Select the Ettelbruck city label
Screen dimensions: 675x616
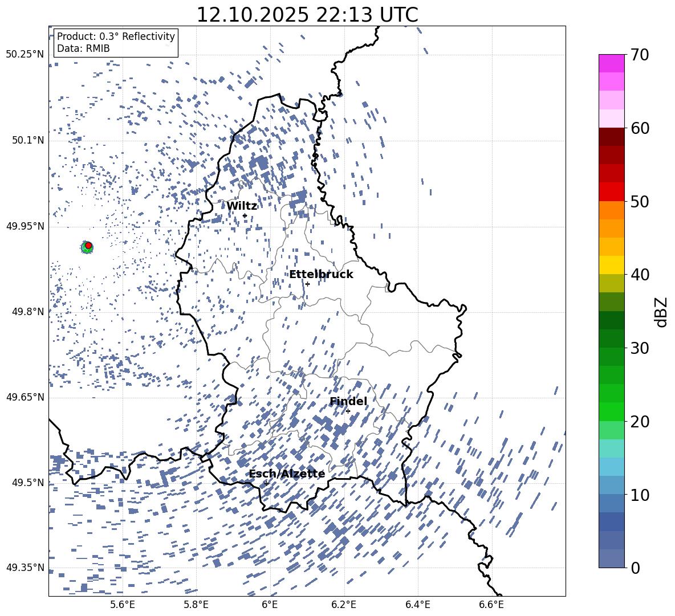pos(321,275)
